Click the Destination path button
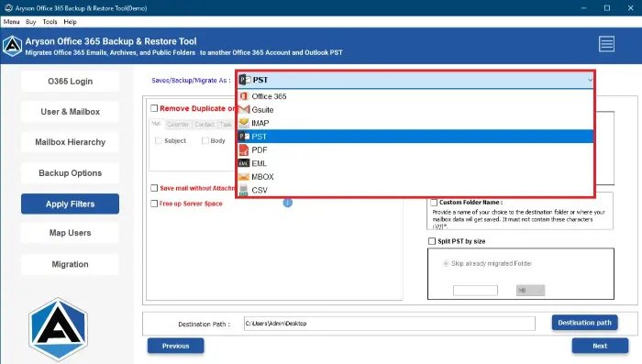Screen dimensions: 642x364 (585, 323)
